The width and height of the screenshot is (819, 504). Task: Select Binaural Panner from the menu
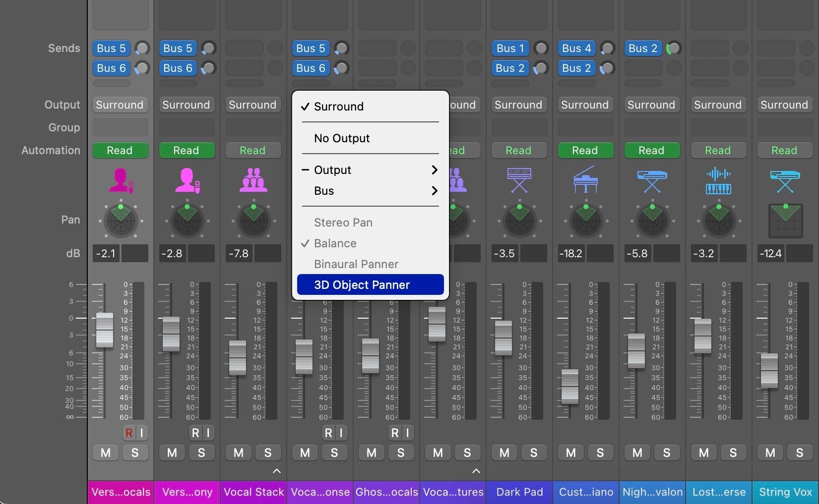tap(356, 264)
